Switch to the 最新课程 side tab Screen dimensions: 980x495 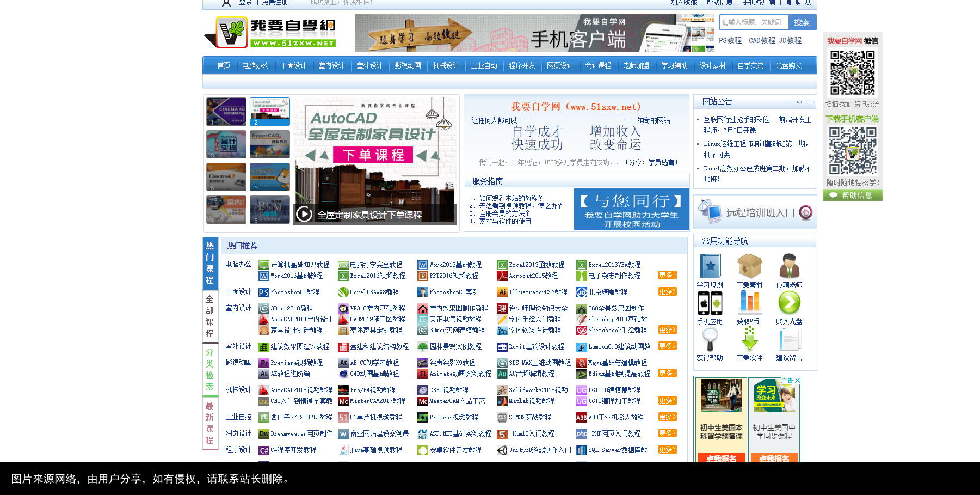pos(209,423)
